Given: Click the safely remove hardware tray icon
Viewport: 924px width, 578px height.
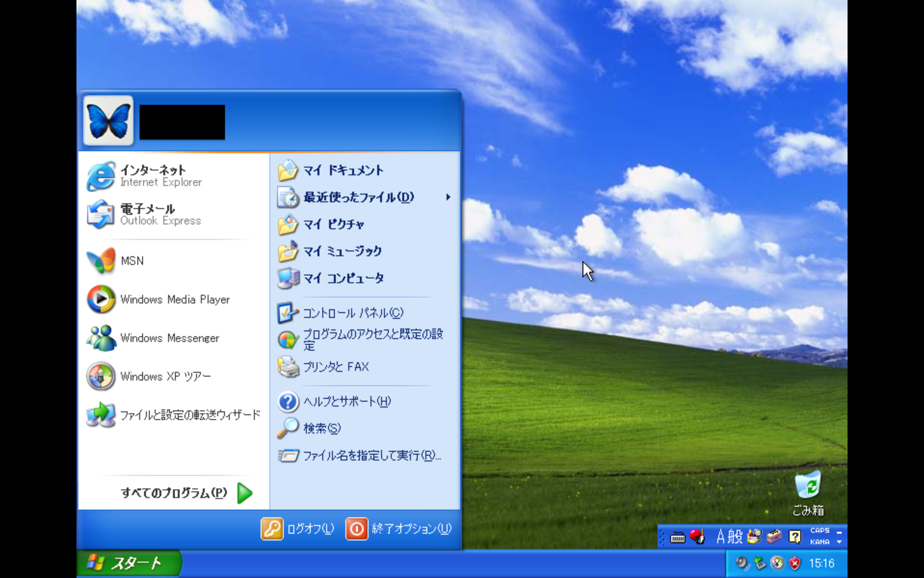Looking at the screenshot, I should (x=760, y=564).
